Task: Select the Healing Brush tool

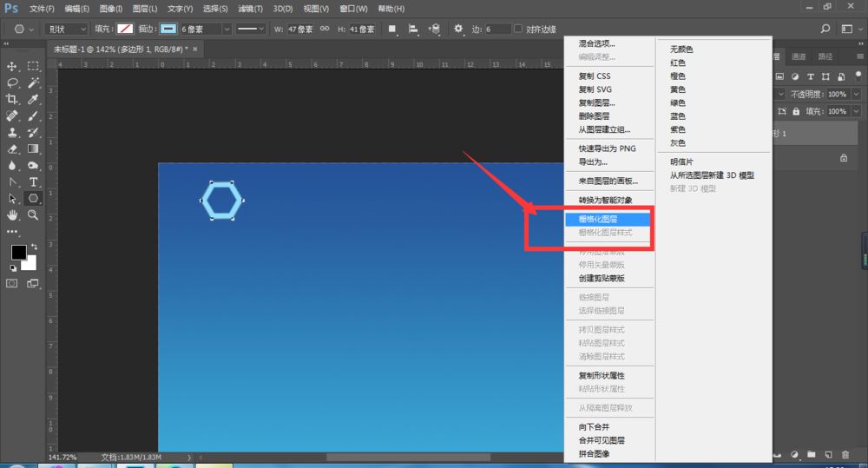Action: point(11,115)
